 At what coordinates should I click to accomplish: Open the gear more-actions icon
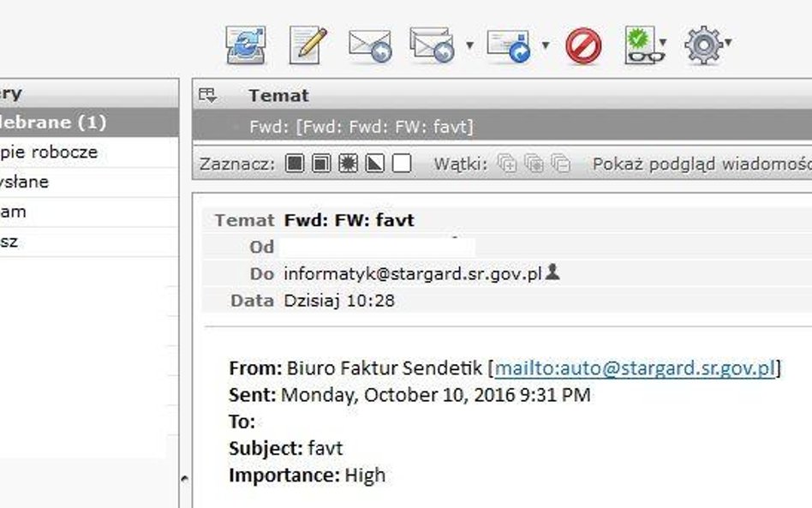pyautogui.click(x=702, y=45)
